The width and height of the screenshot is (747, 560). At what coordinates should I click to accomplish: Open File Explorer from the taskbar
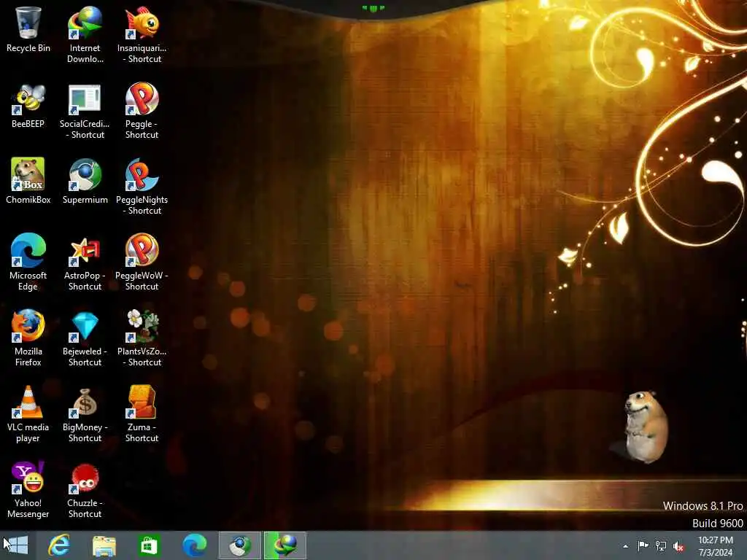point(104,545)
